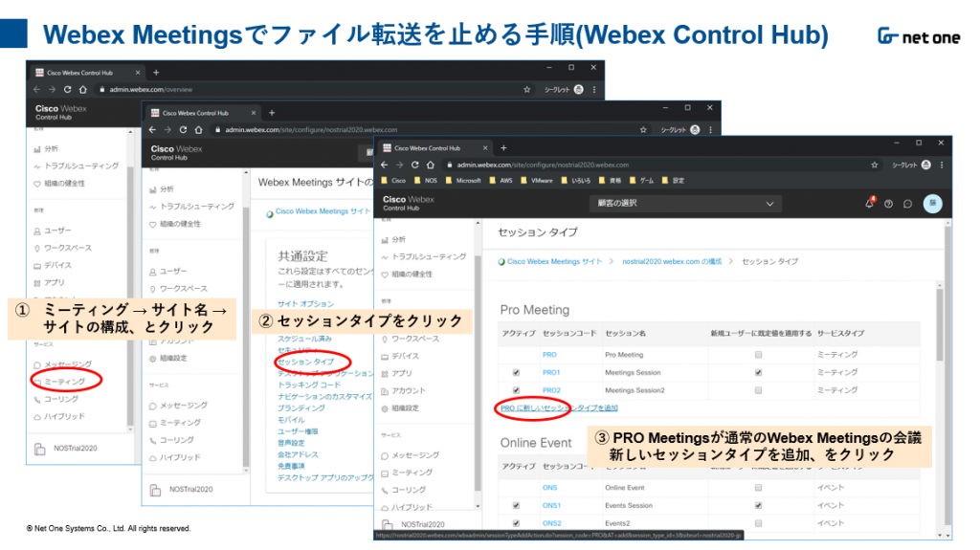The width and height of the screenshot is (980, 550).
Task: Reload page in back overview window
Action: click(x=68, y=89)
